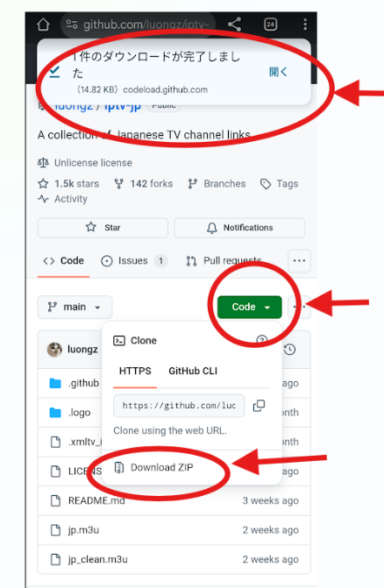Tap the browser home icon
This screenshot has width=384, height=588.
[44, 25]
